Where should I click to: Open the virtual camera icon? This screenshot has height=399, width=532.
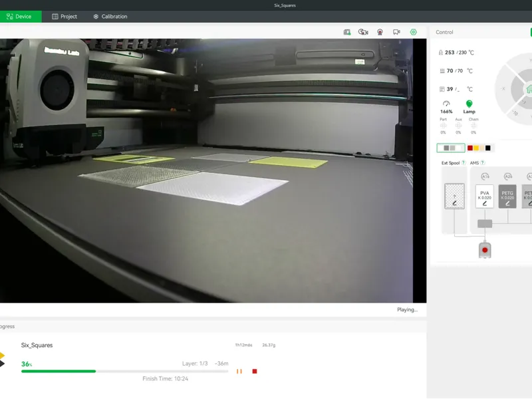coord(380,32)
